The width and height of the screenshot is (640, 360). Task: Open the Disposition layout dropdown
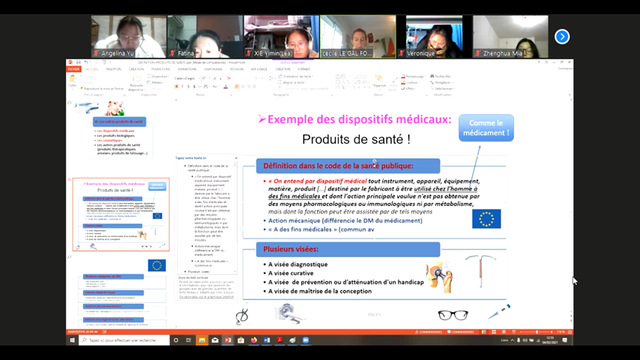[158, 76]
